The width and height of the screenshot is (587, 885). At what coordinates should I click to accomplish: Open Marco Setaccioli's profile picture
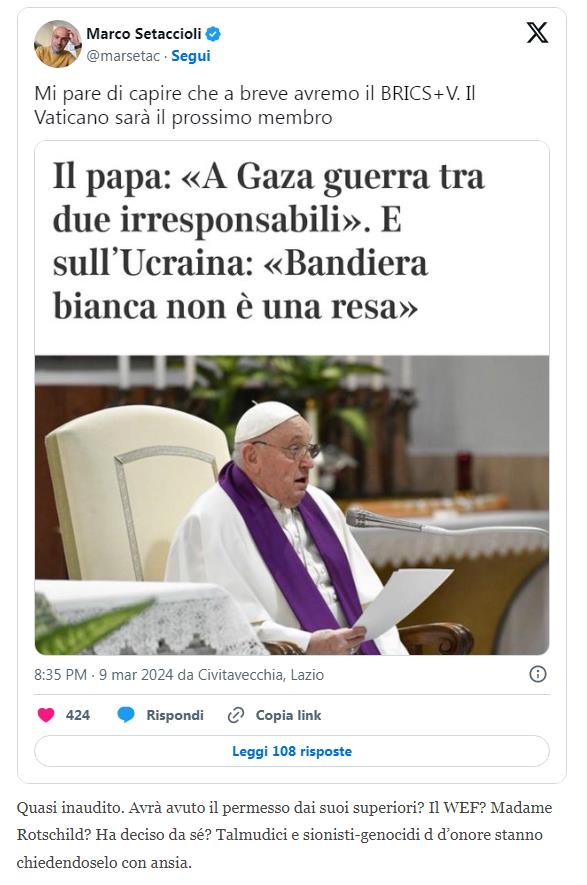click(58, 44)
